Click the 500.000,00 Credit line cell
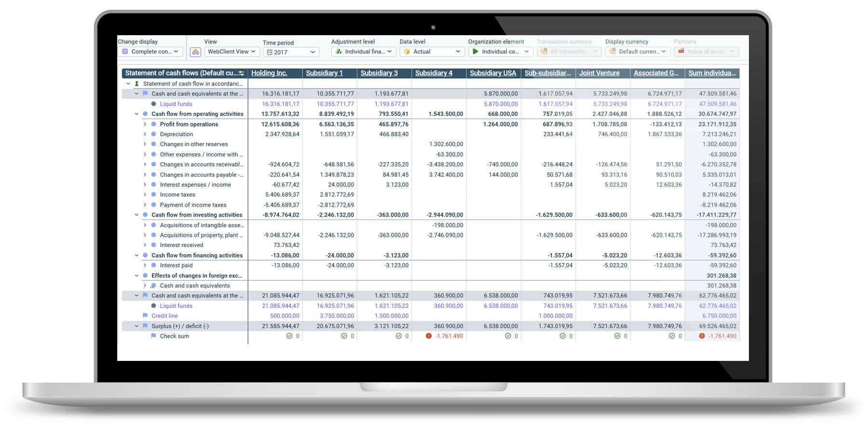868x427 pixels. click(285, 316)
